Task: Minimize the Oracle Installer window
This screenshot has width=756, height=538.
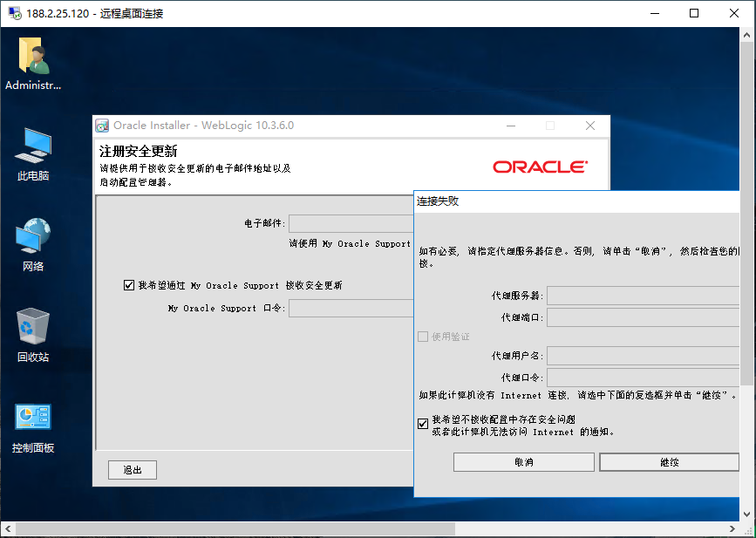Action: coord(511,126)
